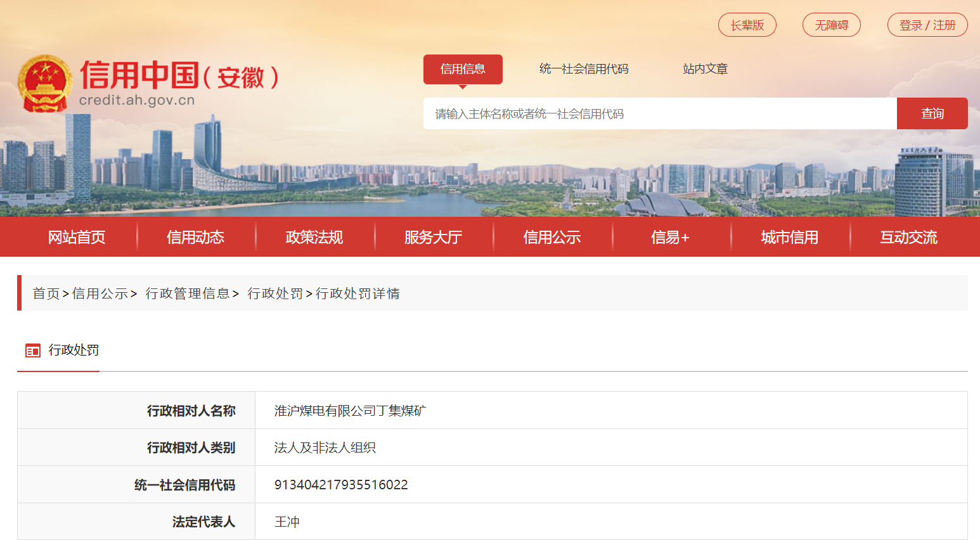Click the national emblem logo icon
Viewport: 980px width, 540px height.
[x=44, y=84]
